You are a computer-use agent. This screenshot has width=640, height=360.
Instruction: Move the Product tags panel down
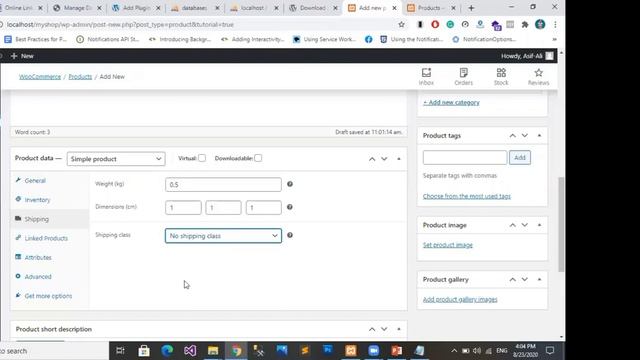(x=525, y=136)
